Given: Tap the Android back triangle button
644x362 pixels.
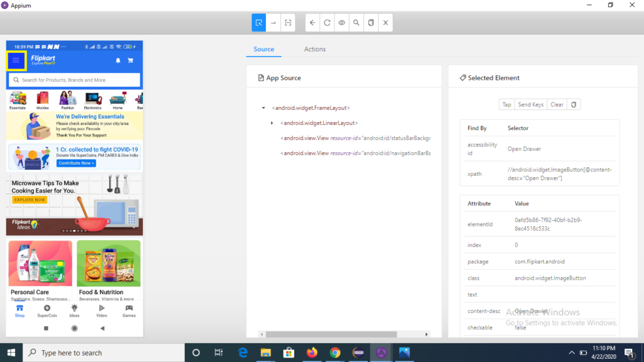Looking at the screenshot, I should pyautogui.click(x=103, y=328).
